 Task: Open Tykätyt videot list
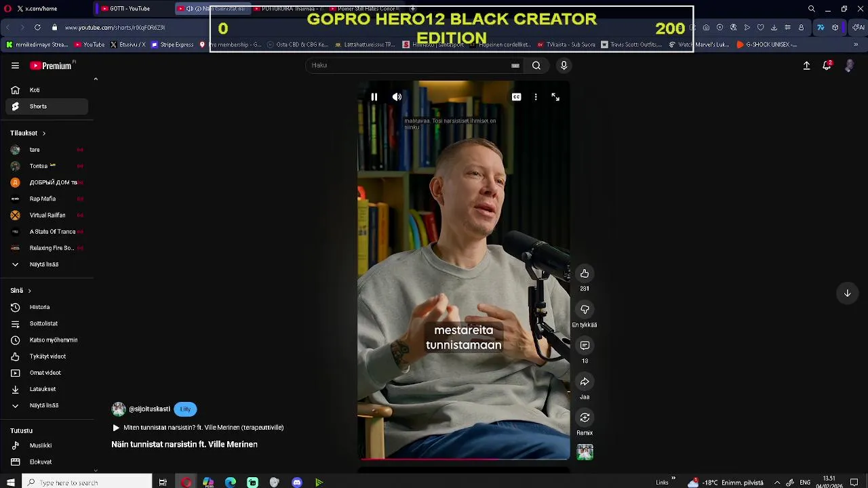click(x=47, y=357)
